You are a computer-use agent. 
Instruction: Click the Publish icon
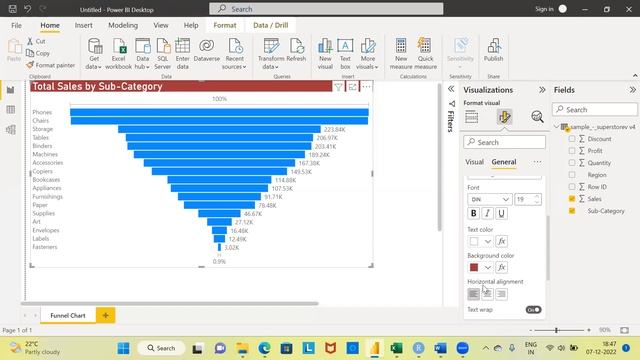[493, 46]
